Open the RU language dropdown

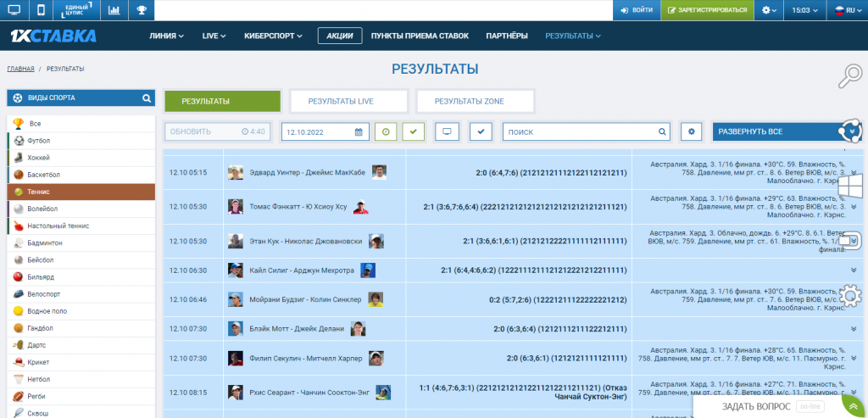(846, 10)
